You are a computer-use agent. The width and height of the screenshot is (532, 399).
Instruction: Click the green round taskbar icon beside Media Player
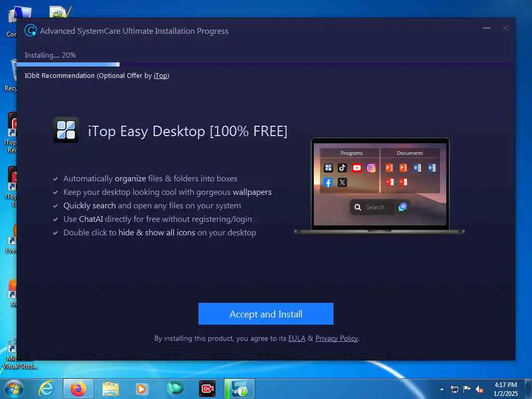[175, 389]
